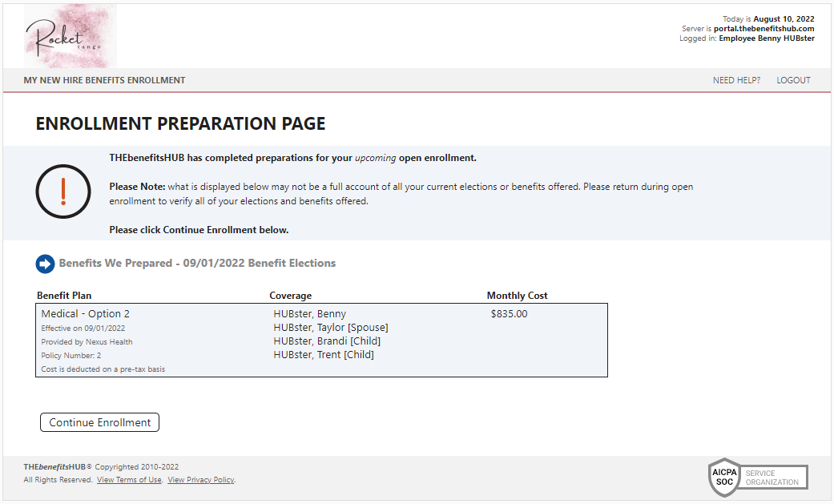Open the View Privacy Policy link
Viewport: 834px width, 504px height.
pos(200,480)
